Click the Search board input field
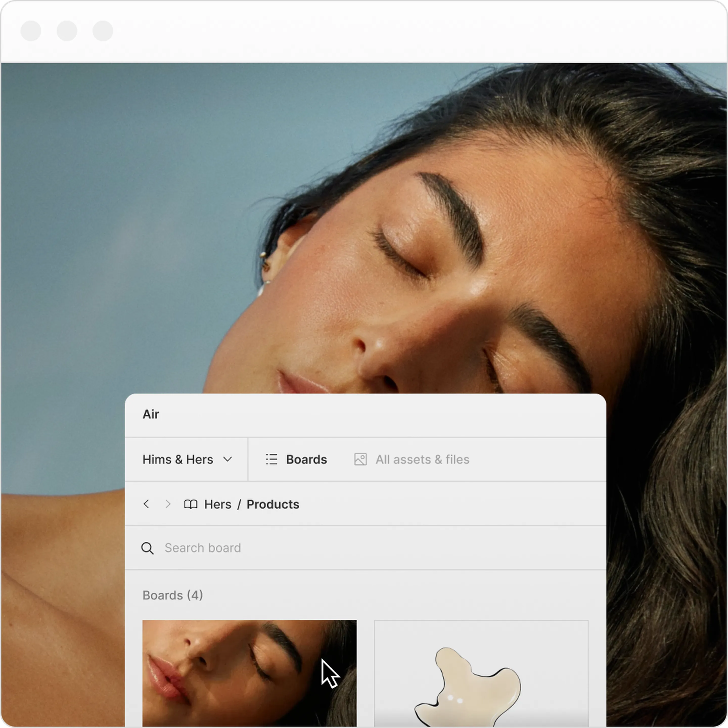The image size is (728, 728). click(366, 548)
